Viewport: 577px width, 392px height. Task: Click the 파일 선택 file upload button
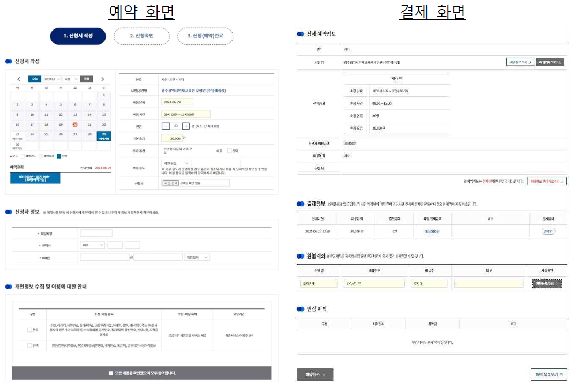click(171, 183)
